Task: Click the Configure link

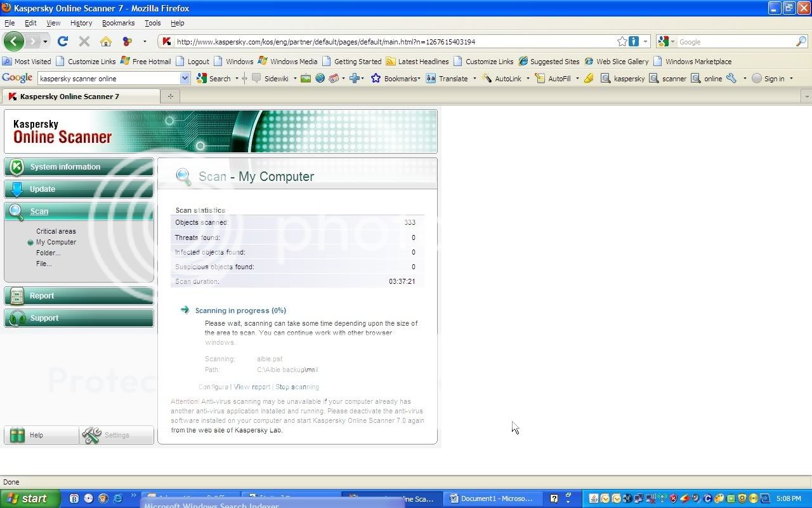Action: click(213, 387)
